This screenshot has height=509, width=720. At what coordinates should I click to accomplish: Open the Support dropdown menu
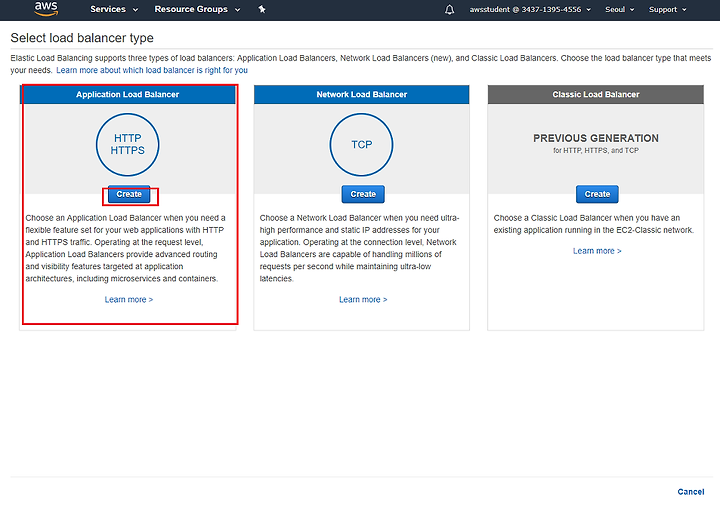(x=668, y=10)
